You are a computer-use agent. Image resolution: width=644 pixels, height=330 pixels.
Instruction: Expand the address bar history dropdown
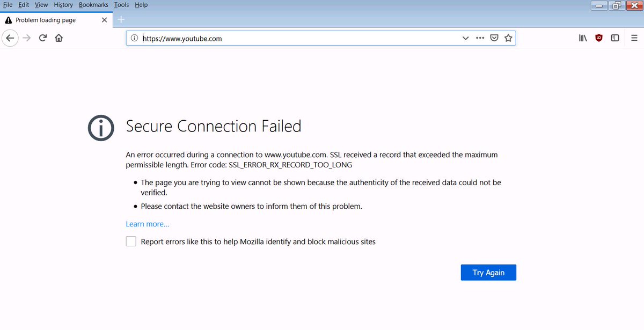(x=465, y=38)
